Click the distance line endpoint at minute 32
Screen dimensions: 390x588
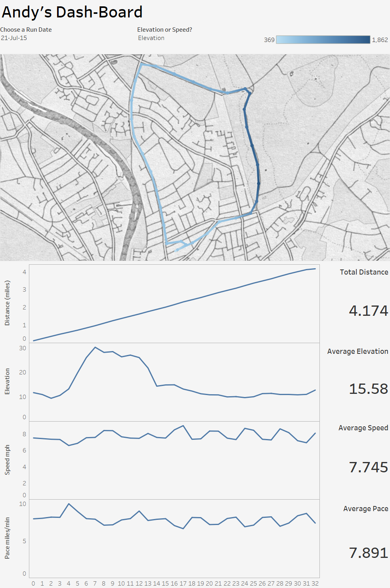point(315,269)
